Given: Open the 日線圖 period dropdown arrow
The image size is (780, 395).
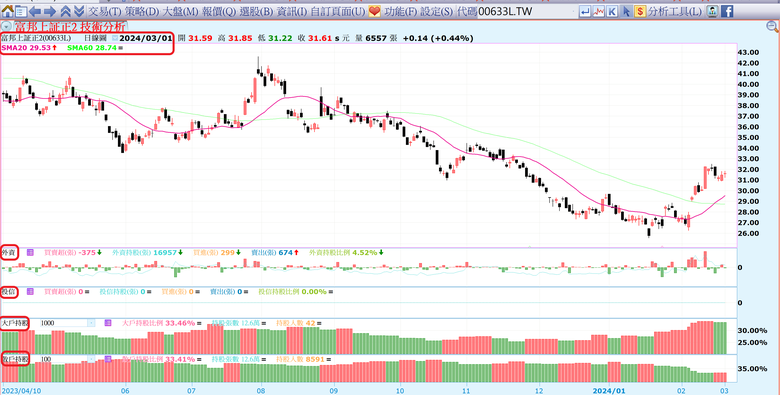Looking at the screenshot, I should point(115,38).
